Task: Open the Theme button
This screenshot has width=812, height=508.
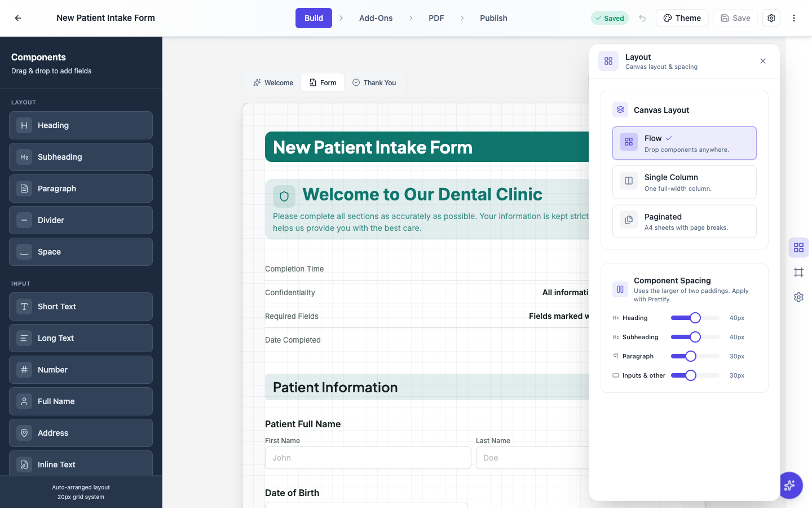Action: coord(682,18)
